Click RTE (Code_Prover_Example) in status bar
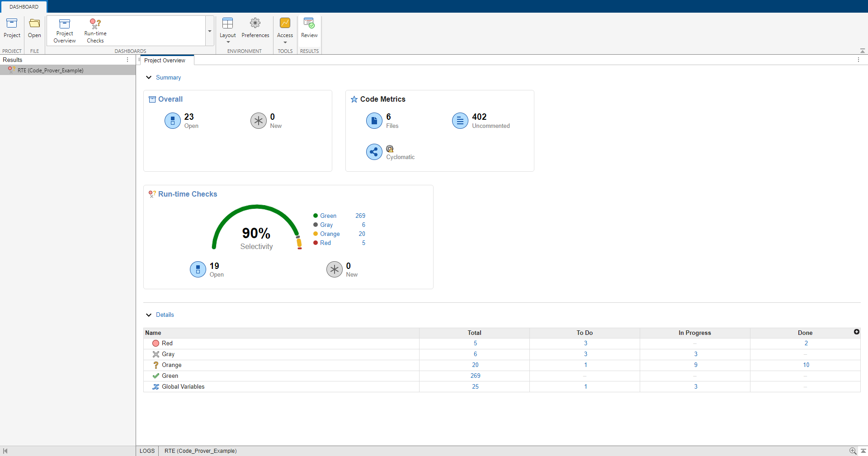This screenshot has width=868, height=456. point(200,451)
